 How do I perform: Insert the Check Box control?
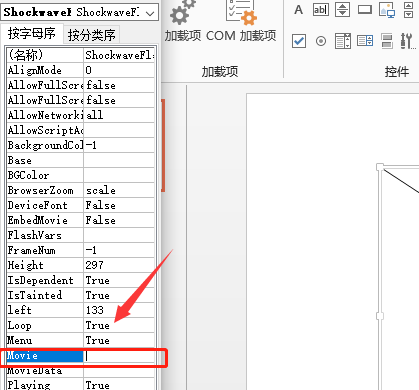point(299,41)
